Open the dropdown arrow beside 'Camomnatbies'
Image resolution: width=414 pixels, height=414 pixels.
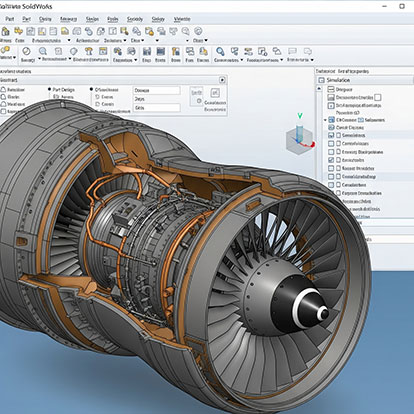[x=242, y=60]
